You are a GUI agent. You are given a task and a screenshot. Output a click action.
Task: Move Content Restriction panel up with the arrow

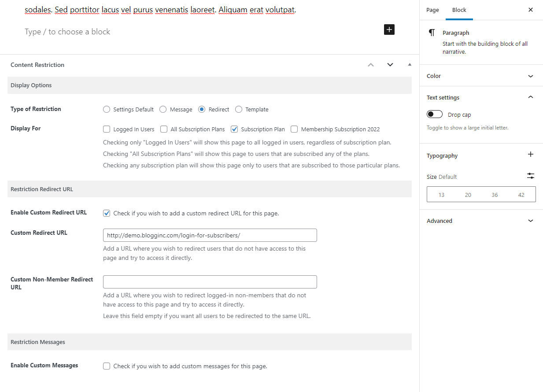(x=371, y=65)
